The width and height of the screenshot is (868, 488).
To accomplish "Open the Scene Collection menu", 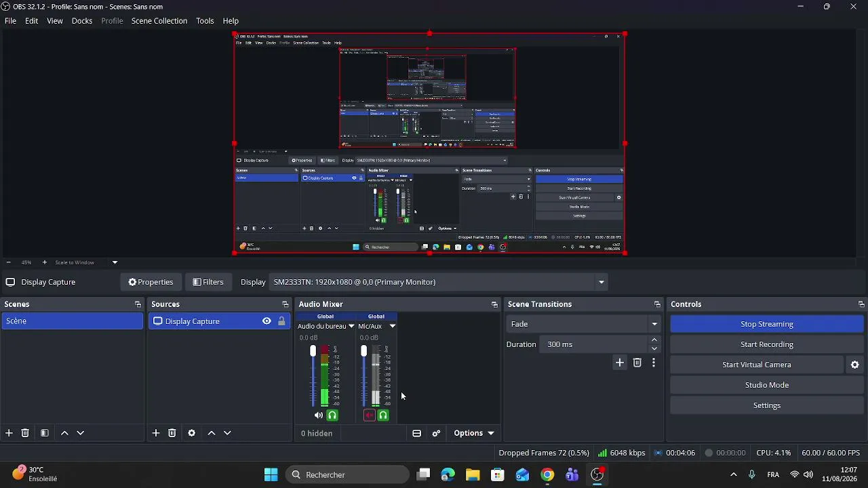I will [x=159, y=21].
